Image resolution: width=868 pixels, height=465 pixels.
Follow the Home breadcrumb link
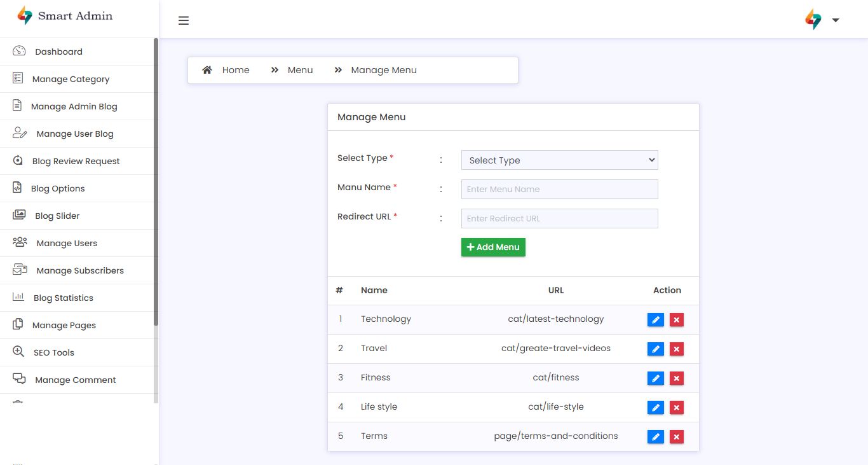coord(236,70)
